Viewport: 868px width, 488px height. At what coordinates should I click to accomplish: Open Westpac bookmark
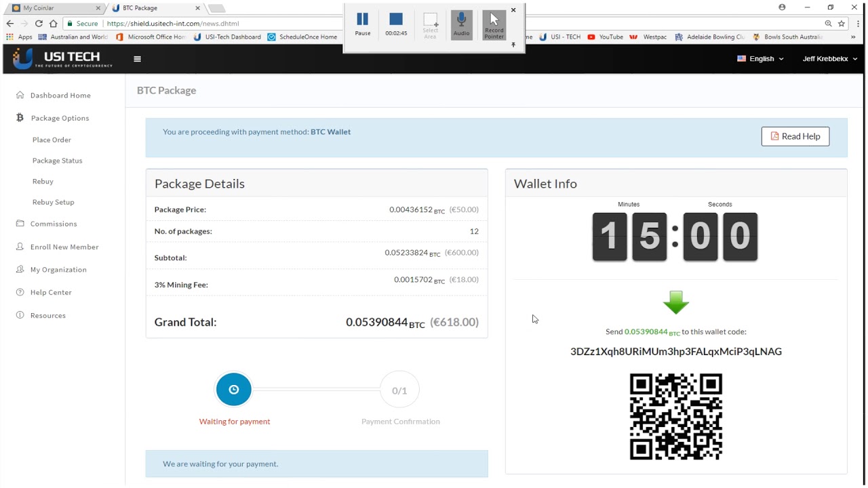[x=649, y=37]
